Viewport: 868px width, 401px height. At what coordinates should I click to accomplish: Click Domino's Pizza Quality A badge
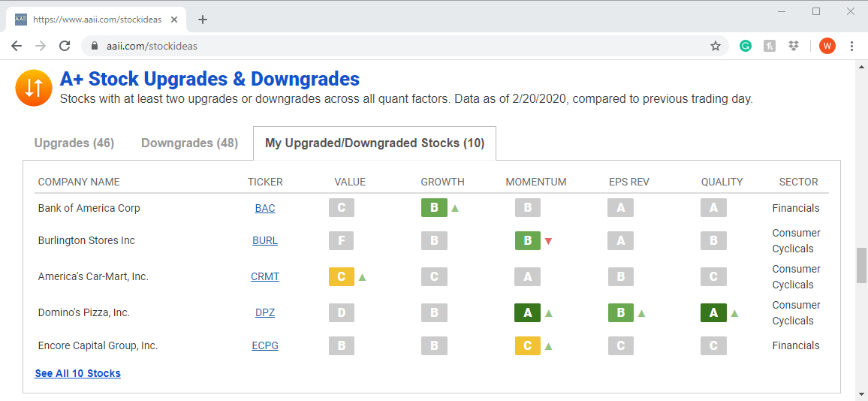click(713, 312)
